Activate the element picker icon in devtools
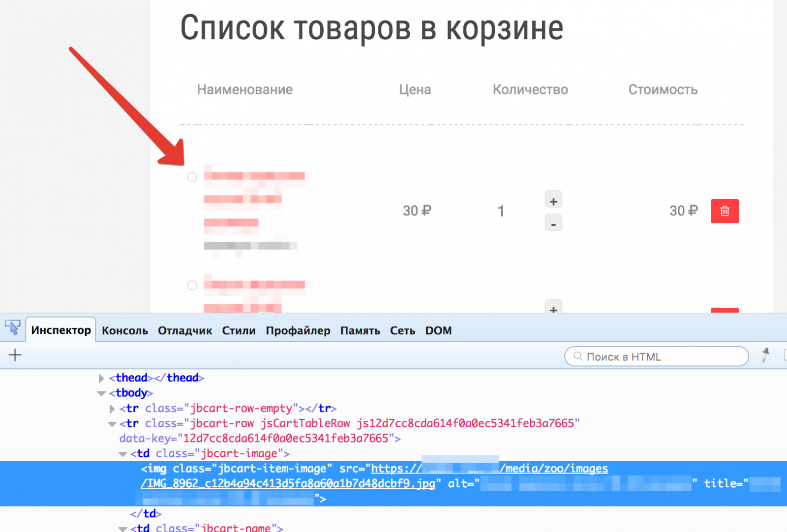The width and height of the screenshot is (787, 532). [13, 328]
